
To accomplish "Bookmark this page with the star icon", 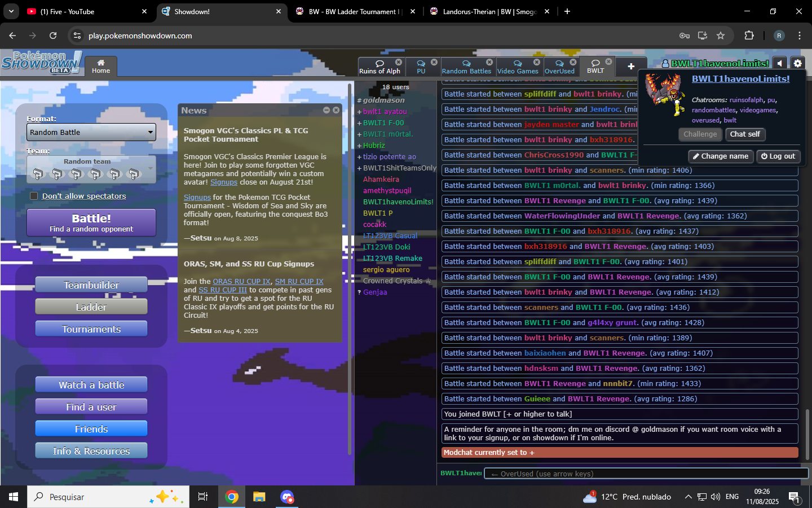I will pyautogui.click(x=721, y=36).
